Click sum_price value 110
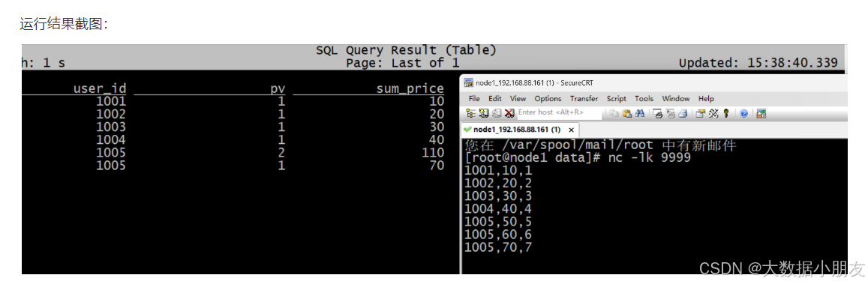The height and width of the screenshot is (284, 868). [433, 153]
